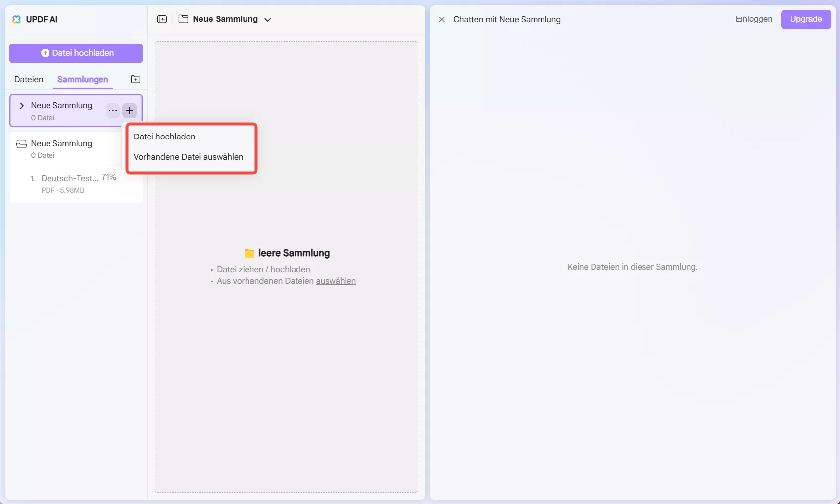840x504 pixels.
Task: Click the plus icon on the selected collection
Action: click(x=129, y=110)
